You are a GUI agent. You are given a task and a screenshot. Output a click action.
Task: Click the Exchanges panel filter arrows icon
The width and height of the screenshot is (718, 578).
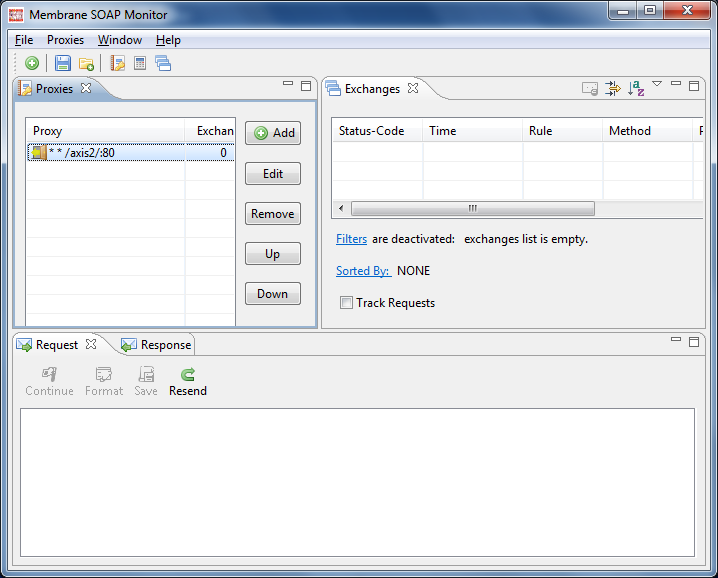pyautogui.click(x=613, y=88)
